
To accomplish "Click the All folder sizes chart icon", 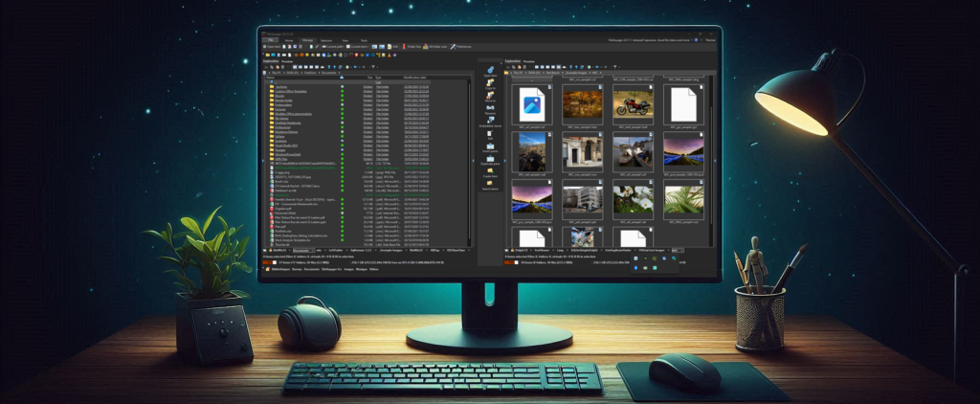I will tap(426, 46).
